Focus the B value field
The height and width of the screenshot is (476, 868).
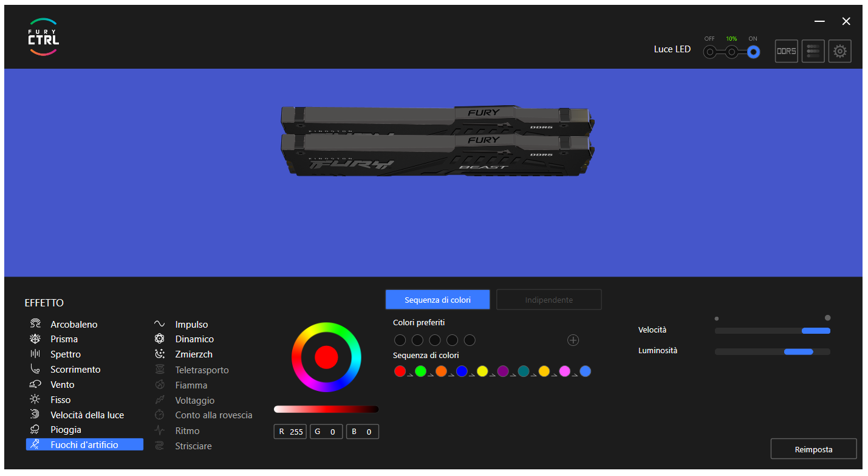pyautogui.click(x=363, y=432)
